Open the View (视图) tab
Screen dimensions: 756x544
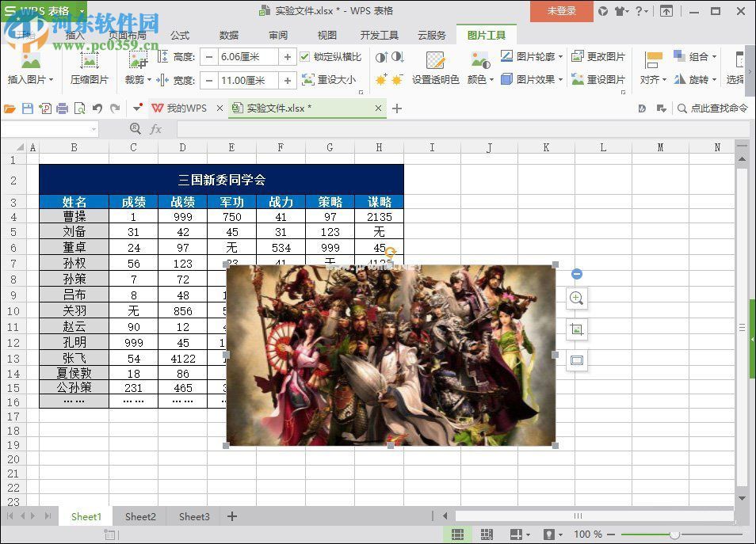(327, 35)
